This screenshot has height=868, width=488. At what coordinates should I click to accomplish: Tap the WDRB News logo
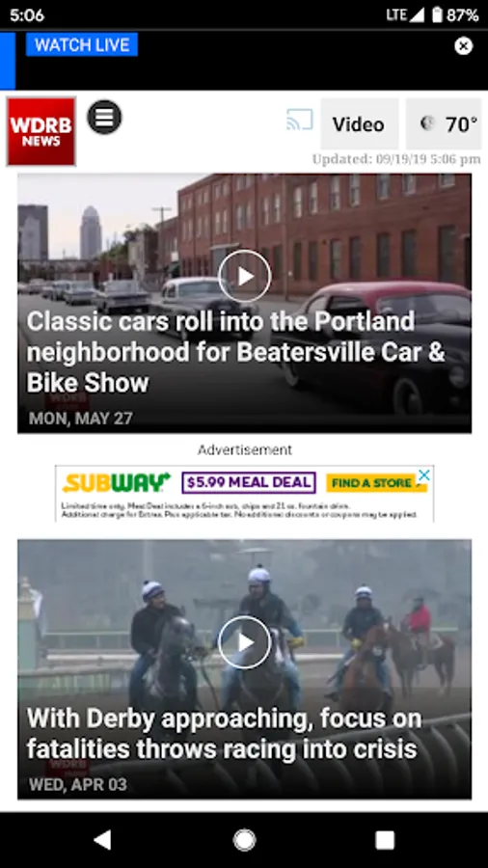pyautogui.click(x=41, y=132)
